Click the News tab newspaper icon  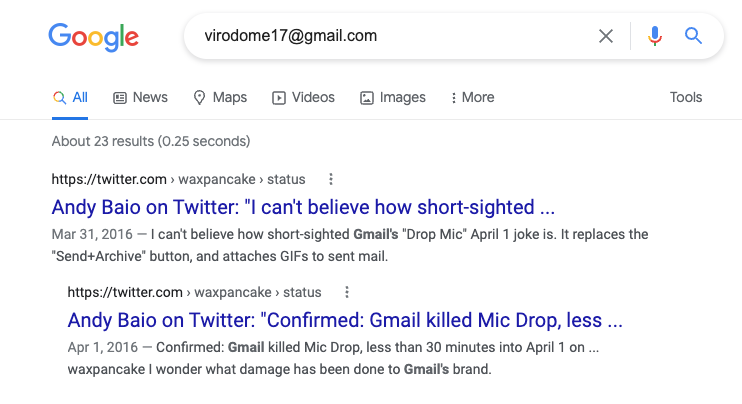[x=120, y=98]
